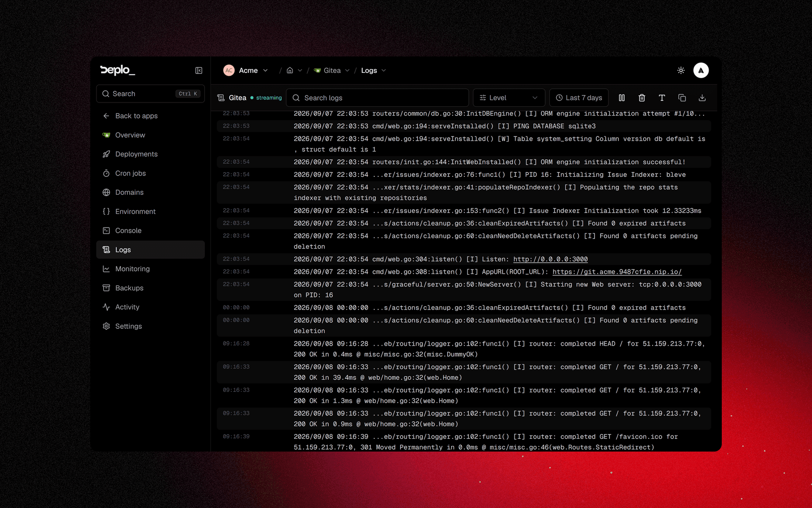
Task: Open Console section
Action: 150,230
